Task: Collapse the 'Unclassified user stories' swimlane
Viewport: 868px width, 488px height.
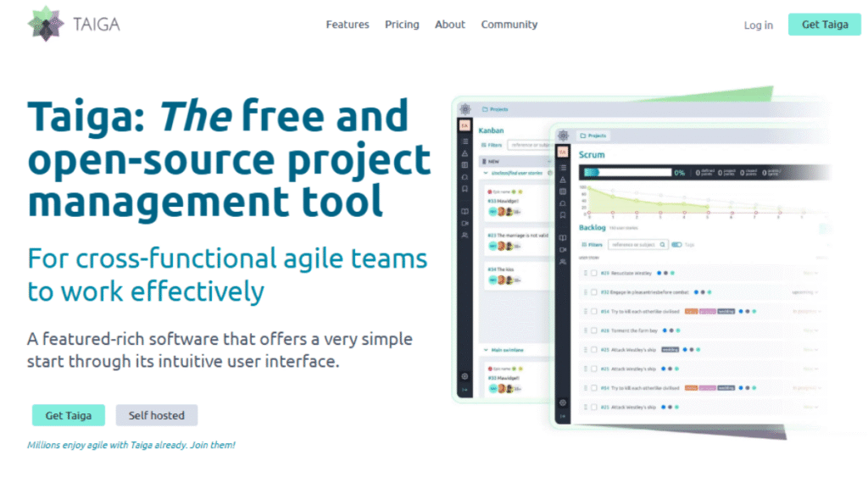Action: [484, 173]
